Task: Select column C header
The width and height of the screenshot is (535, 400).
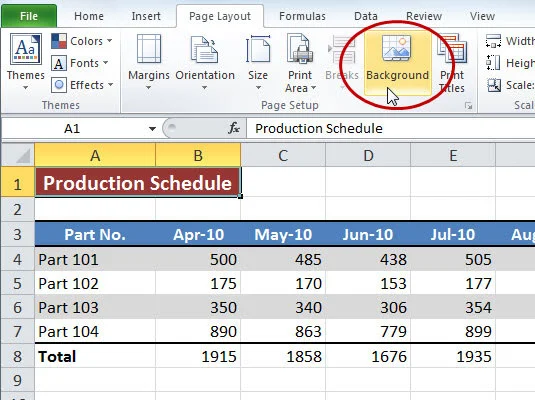Action: pos(283,156)
